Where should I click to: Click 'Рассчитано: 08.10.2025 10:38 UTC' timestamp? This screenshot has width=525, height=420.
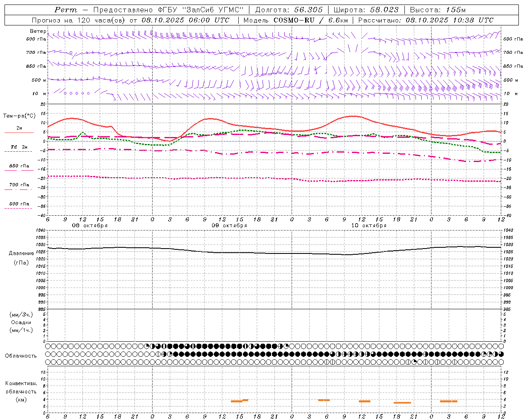point(426,20)
